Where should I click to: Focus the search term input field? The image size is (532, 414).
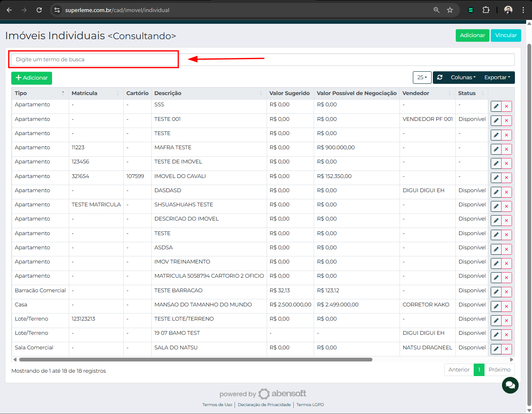pos(262,60)
